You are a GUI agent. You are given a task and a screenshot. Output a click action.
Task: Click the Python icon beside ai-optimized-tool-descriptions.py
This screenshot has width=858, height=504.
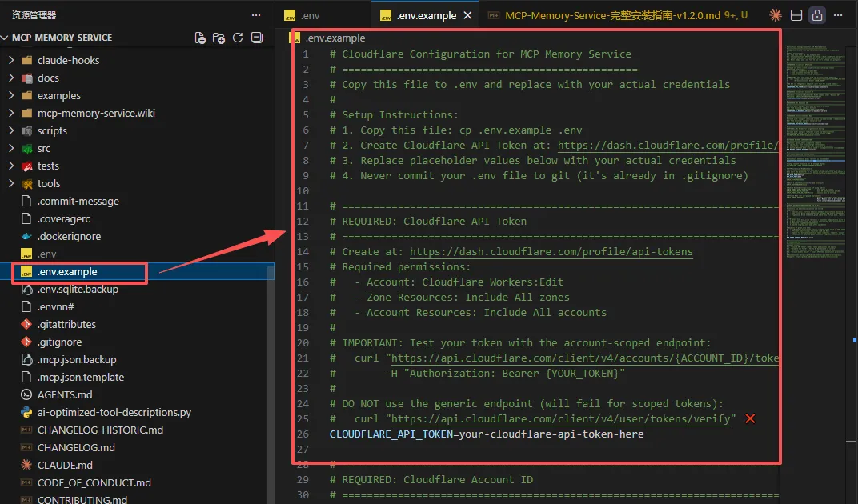click(26, 412)
